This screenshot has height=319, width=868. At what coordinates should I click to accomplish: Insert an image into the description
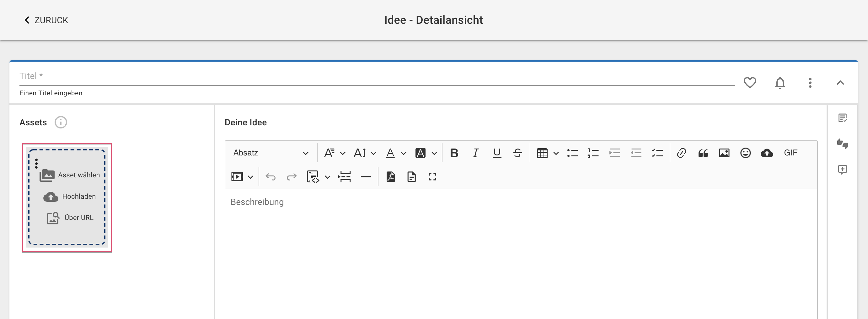tap(724, 153)
